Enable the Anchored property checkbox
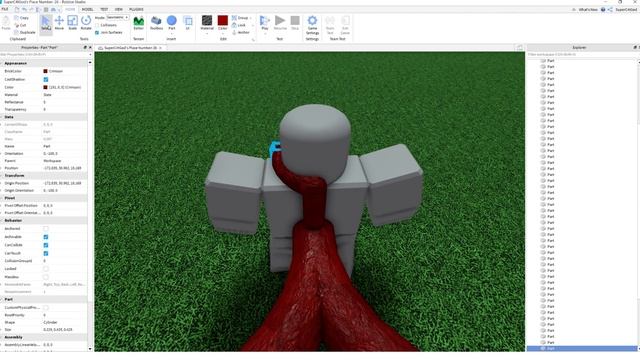This screenshot has height=360, width=640. 46,229
